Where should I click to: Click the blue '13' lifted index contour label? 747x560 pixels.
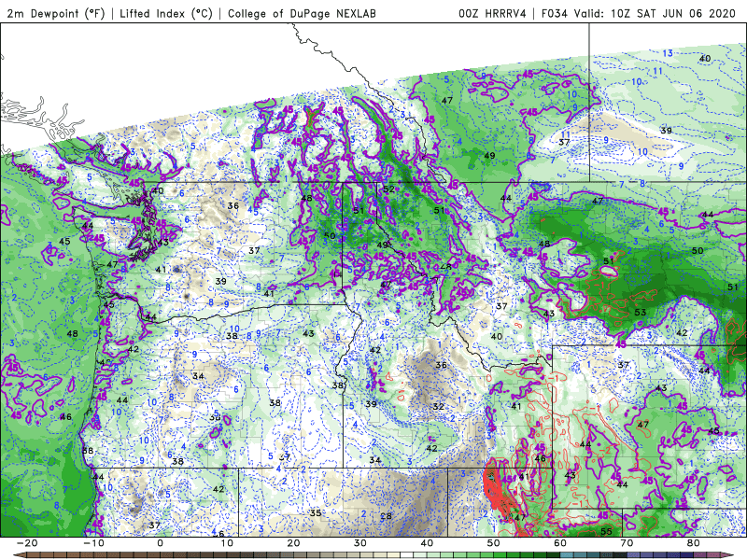click(668, 53)
